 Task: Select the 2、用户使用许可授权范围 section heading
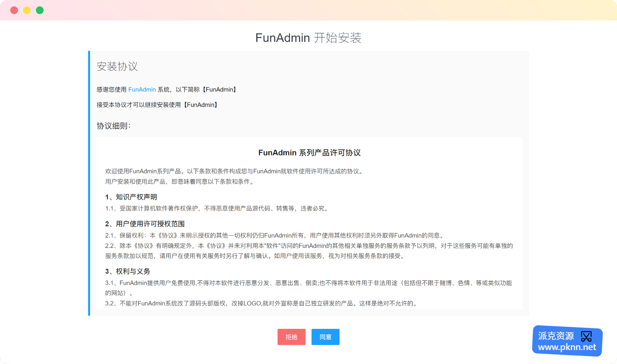[x=145, y=224]
